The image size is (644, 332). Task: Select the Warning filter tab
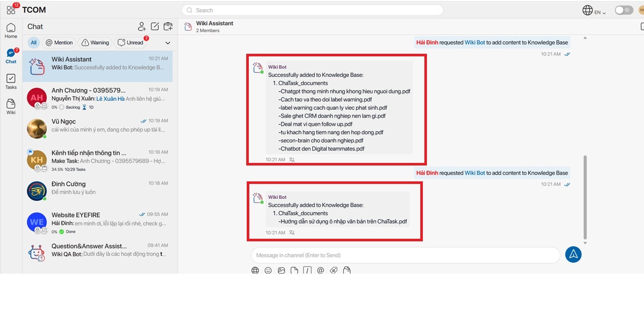(95, 43)
